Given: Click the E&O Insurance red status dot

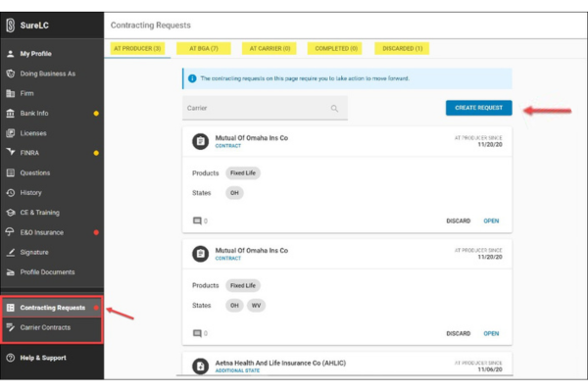Looking at the screenshot, I should (96, 232).
